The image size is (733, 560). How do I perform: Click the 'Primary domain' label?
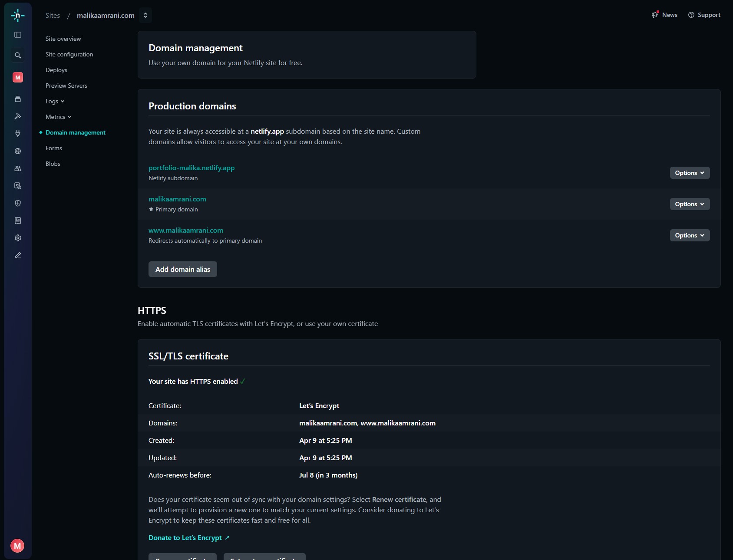click(177, 209)
